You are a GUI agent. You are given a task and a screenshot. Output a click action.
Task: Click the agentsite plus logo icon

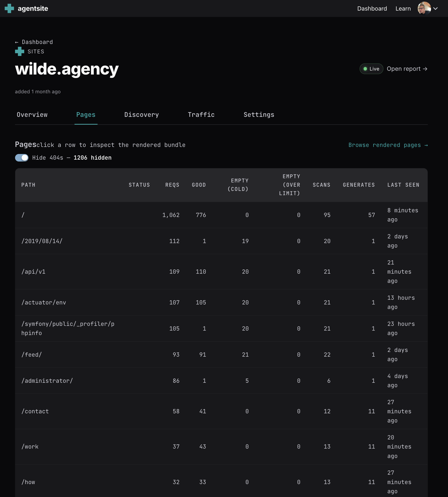pyautogui.click(x=9, y=8)
